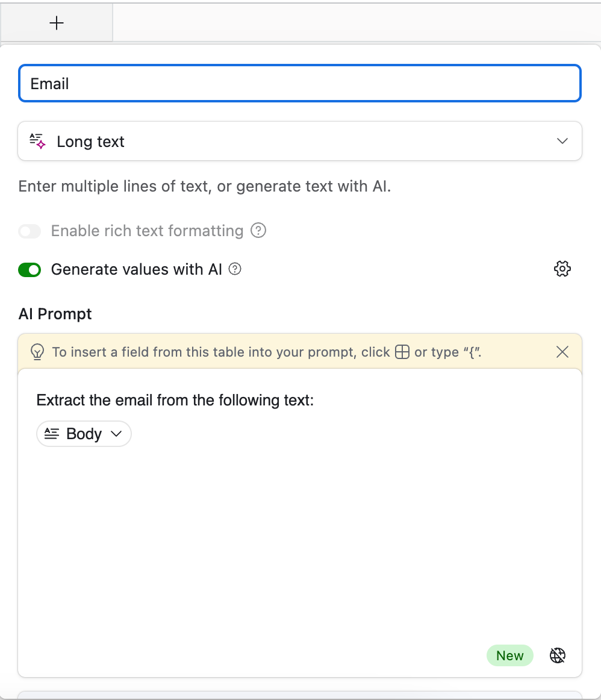
Task: Click the New badge in the prompt box
Action: point(509,655)
